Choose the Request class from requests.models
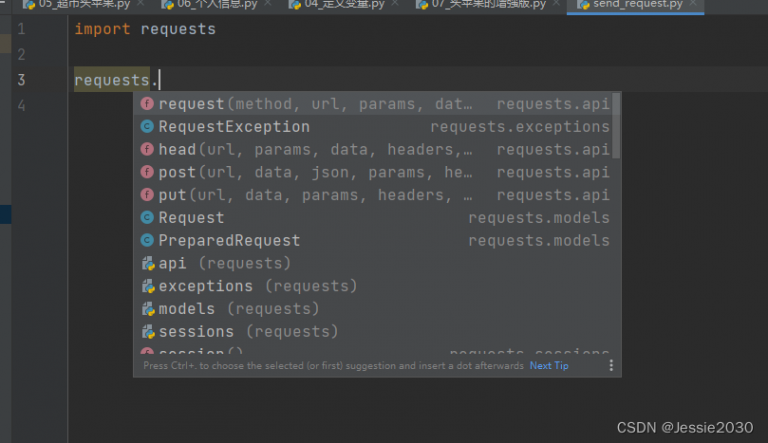The height and width of the screenshot is (443, 768). [191, 218]
